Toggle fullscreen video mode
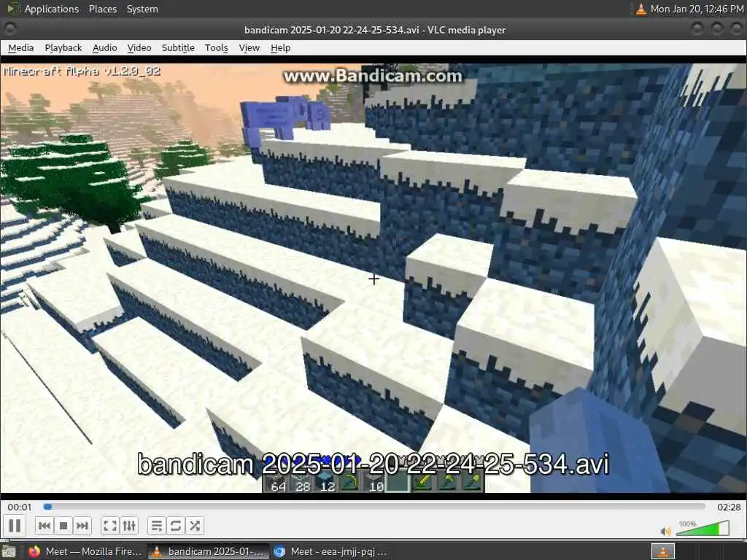Image resolution: width=747 pixels, height=560 pixels. click(110, 526)
